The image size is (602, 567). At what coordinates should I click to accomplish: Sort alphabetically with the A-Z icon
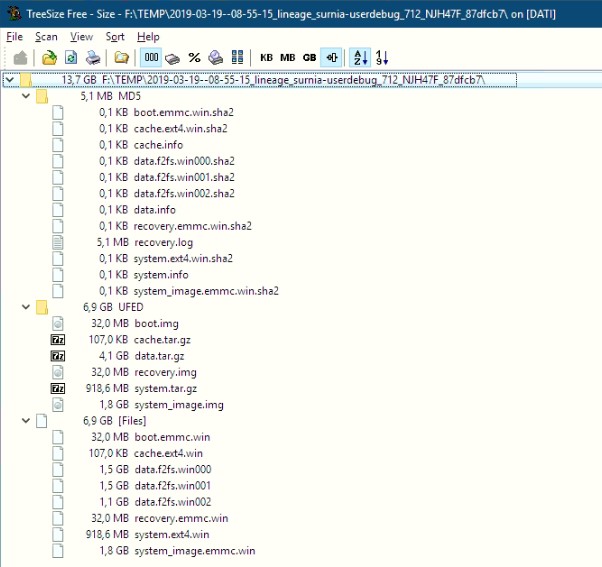[361, 57]
